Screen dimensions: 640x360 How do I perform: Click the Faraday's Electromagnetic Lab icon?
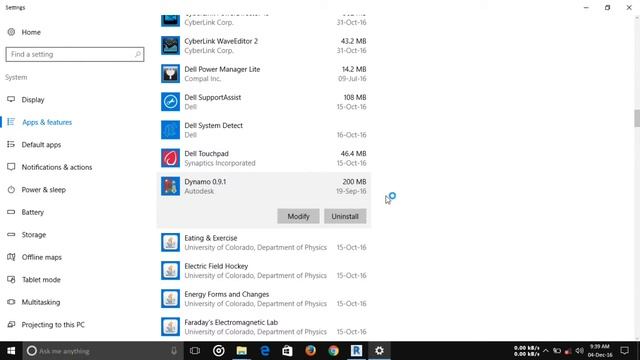click(x=170, y=327)
